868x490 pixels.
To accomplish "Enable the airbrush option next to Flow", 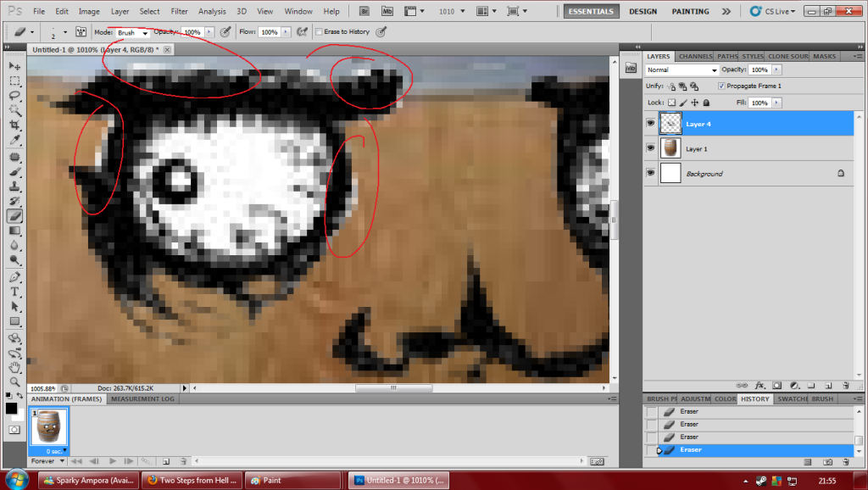I will (x=302, y=32).
